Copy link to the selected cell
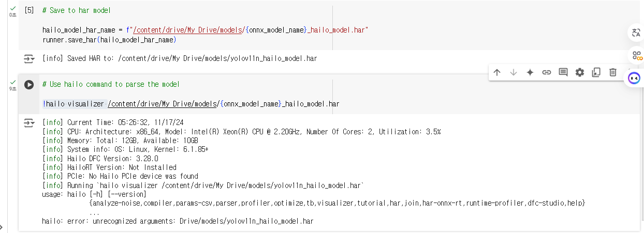 click(547, 72)
